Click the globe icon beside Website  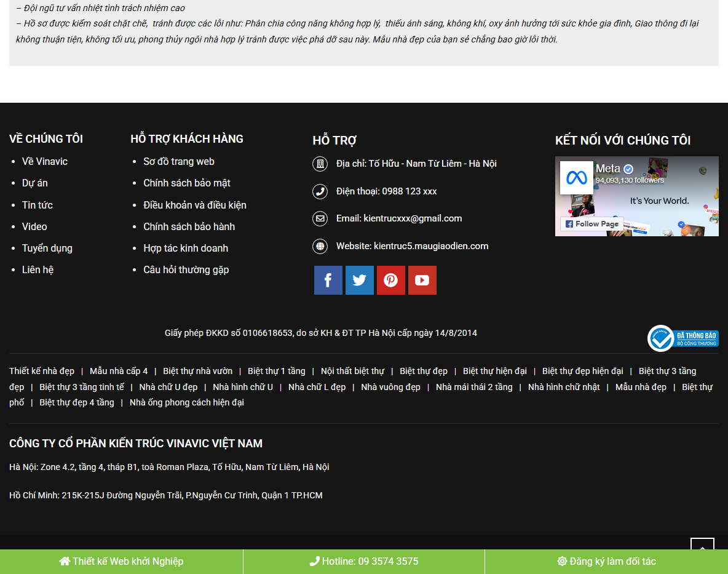320,246
